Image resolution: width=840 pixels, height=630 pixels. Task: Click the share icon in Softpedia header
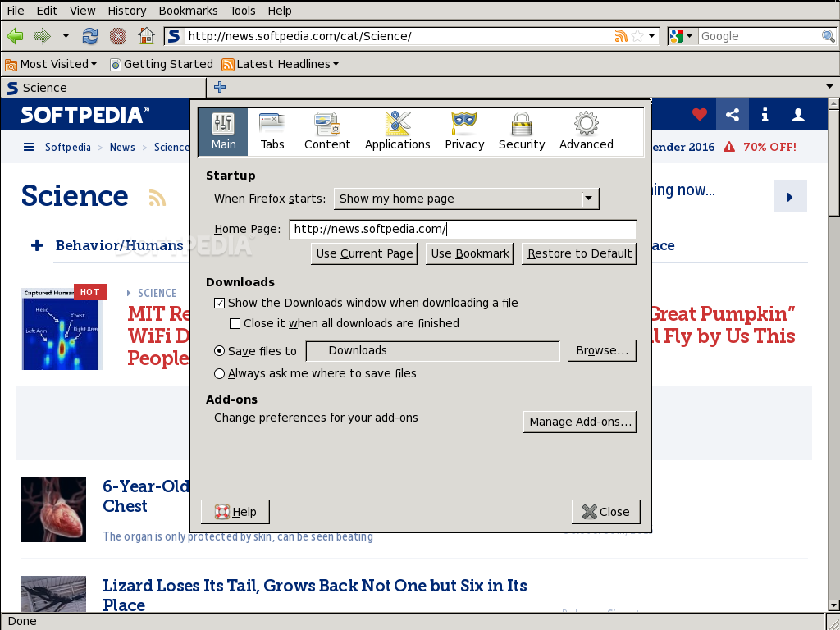click(733, 115)
